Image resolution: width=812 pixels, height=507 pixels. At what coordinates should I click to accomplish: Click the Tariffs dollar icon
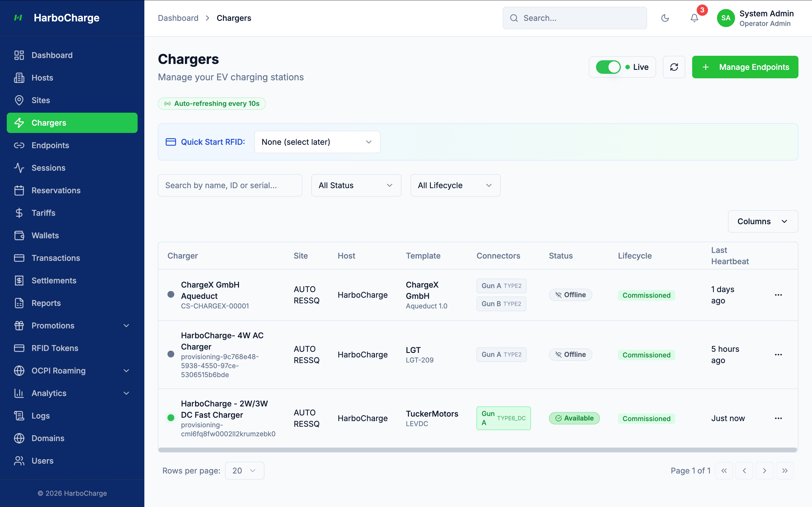(x=19, y=213)
